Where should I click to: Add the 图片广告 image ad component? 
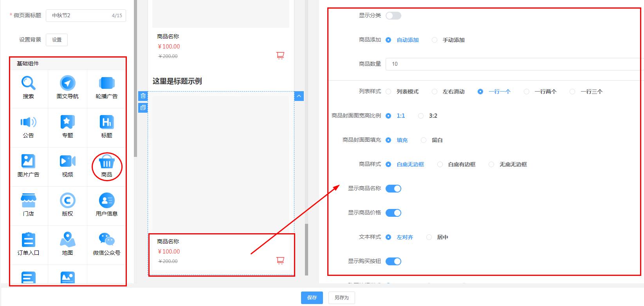(x=28, y=167)
